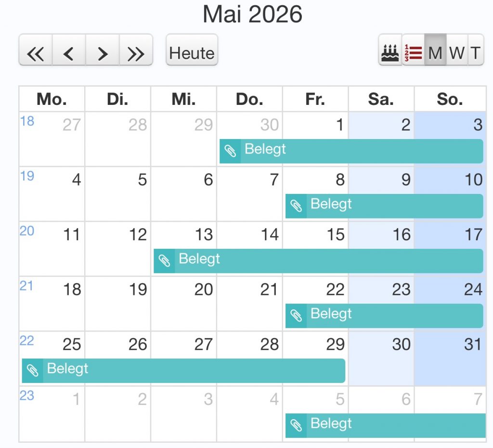This screenshot has width=493, height=448.
Task: Select the day May 12
Action: 118,241
